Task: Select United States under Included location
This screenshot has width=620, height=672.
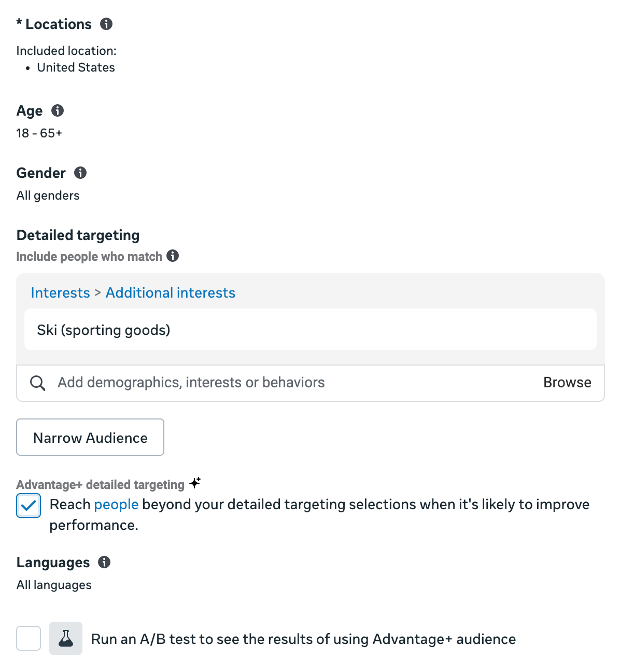Action: tap(76, 67)
